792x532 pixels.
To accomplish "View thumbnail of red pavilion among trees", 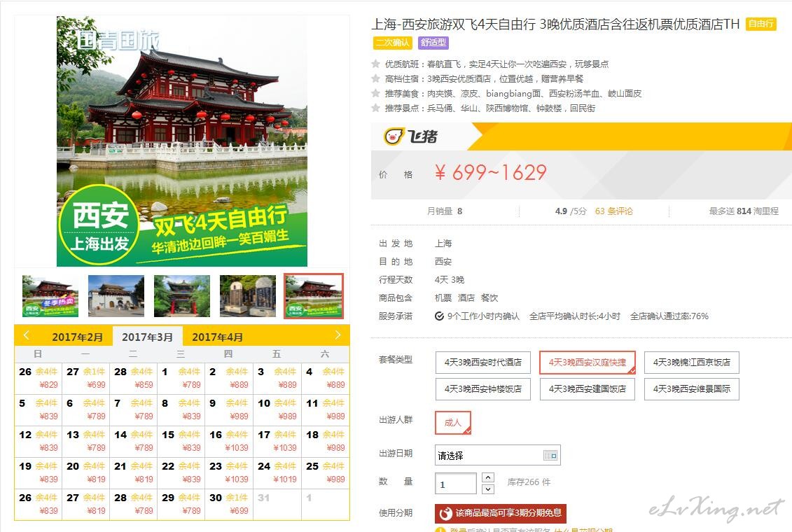I will (182, 296).
